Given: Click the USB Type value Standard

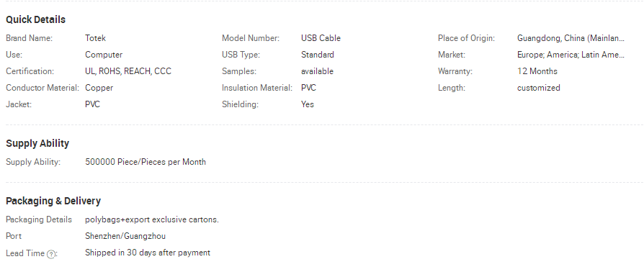Looking at the screenshot, I should (x=318, y=55).
